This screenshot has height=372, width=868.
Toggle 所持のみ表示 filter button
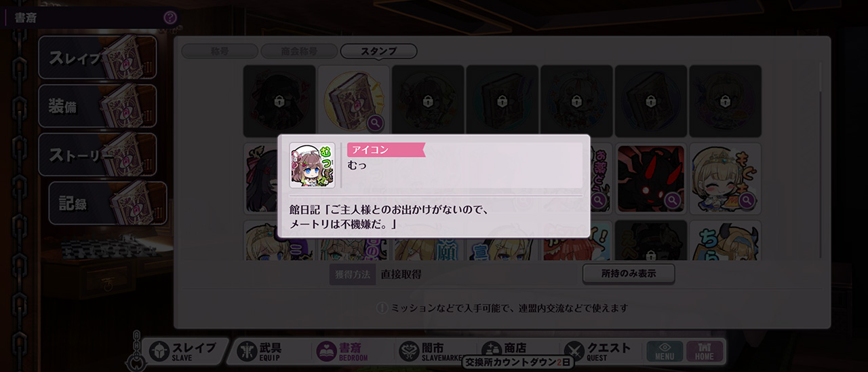[x=629, y=274]
